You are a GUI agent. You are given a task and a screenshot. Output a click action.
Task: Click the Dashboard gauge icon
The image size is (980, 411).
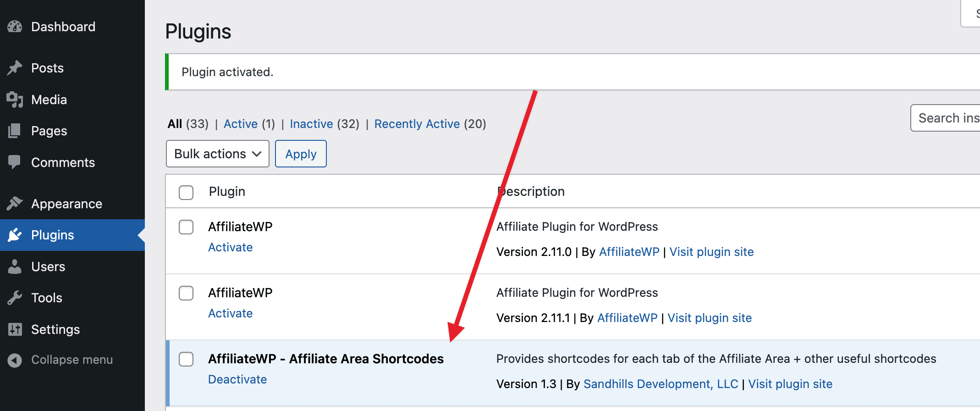click(15, 27)
